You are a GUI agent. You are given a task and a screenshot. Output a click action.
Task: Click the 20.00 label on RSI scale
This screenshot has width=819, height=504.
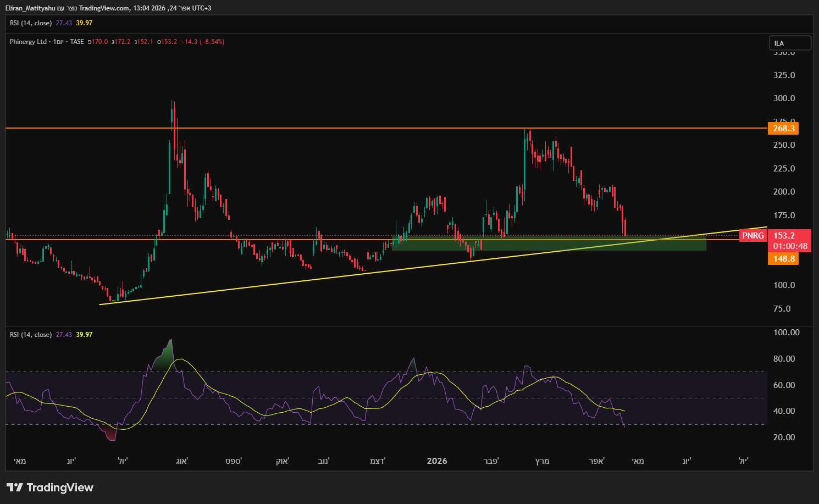click(784, 437)
